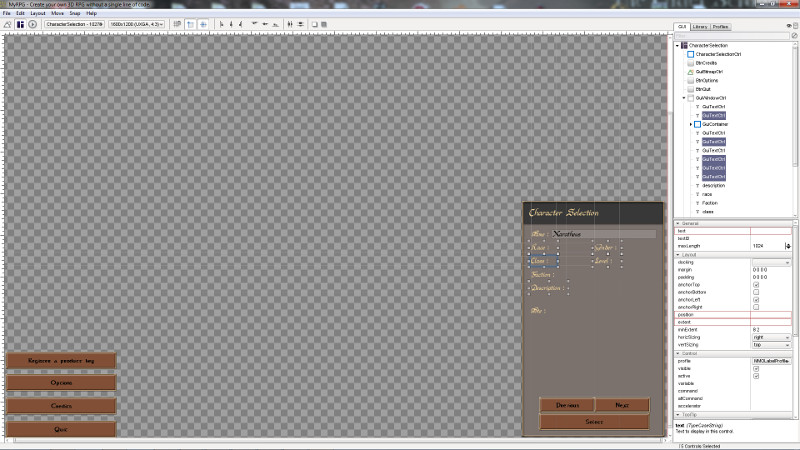The width and height of the screenshot is (800, 450).
Task: Enable the anchorBottom checkbox
Action: (x=756, y=292)
